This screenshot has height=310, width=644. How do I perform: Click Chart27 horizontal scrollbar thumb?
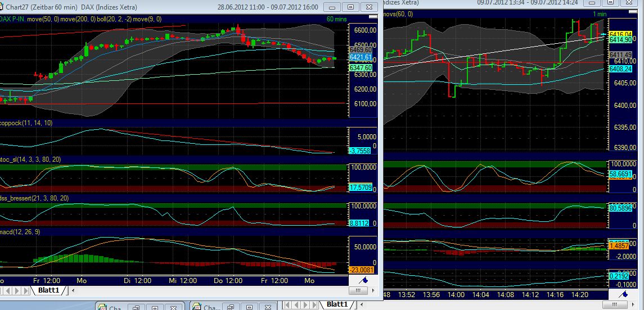358,290
